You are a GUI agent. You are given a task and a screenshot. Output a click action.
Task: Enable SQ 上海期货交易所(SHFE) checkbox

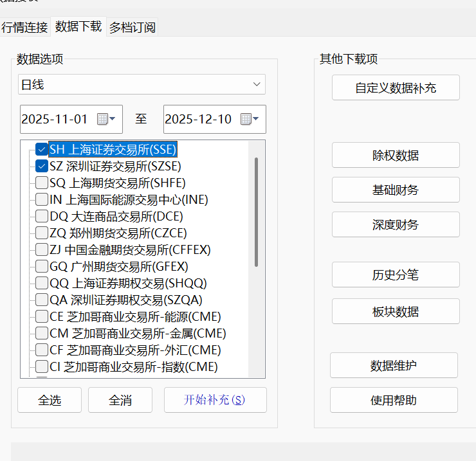tap(42, 183)
